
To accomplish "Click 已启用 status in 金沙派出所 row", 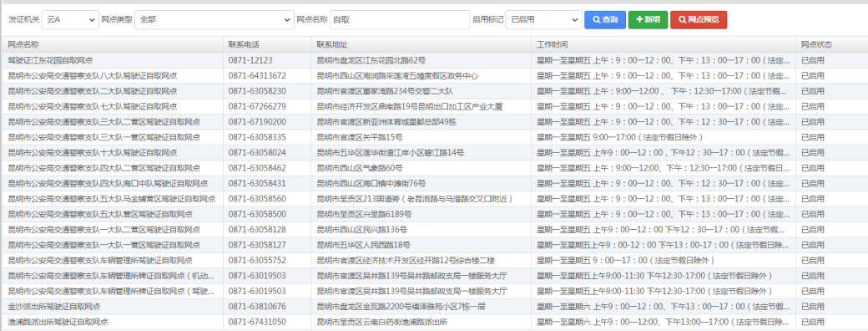I will click(813, 306).
